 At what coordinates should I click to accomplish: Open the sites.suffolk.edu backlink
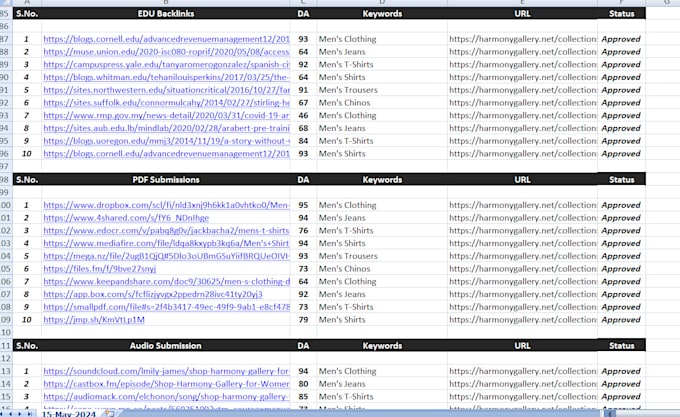coord(166,103)
